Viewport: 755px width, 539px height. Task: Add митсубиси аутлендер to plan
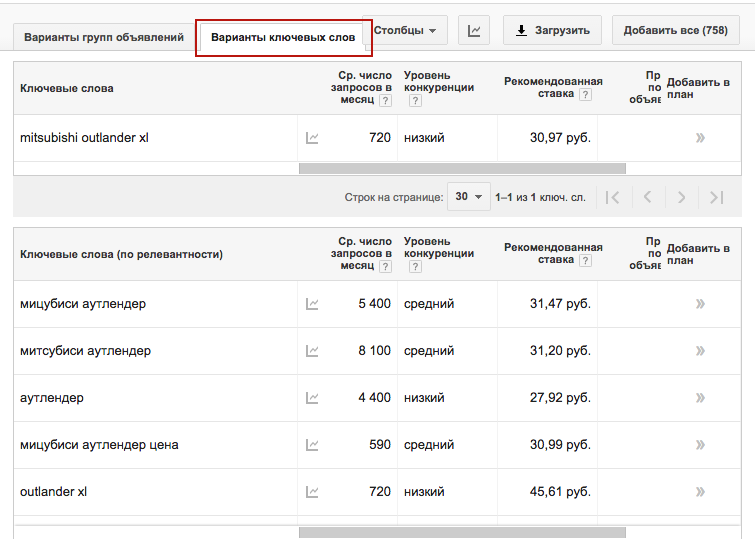point(700,351)
